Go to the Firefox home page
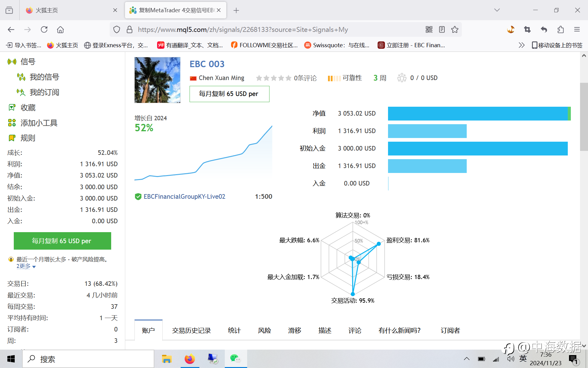Image resolution: width=588 pixels, height=368 pixels. click(x=60, y=29)
